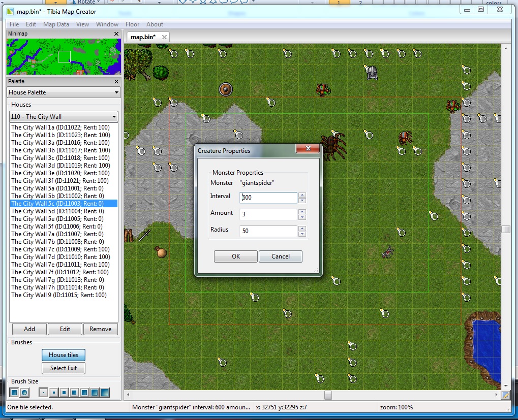Image resolution: width=518 pixels, height=420 pixels.
Task: Decrease the Radius value with the down arrow
Action: 302,234
